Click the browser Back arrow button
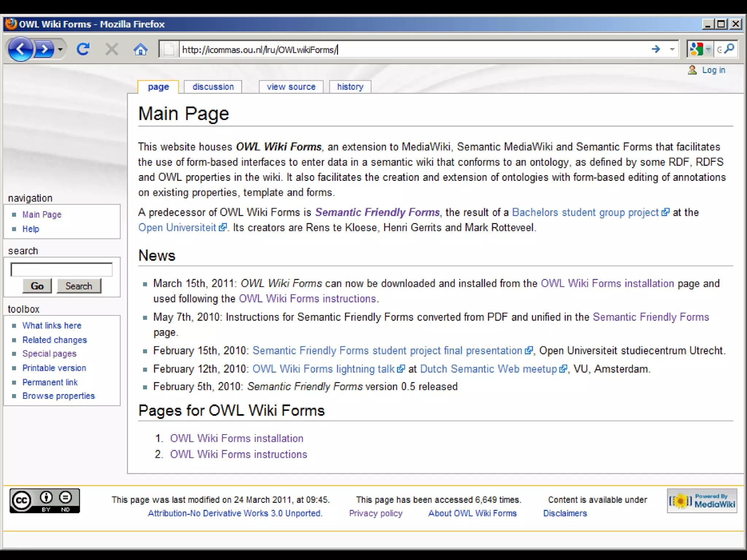747x560 pixels. click(x=20, y=49)
